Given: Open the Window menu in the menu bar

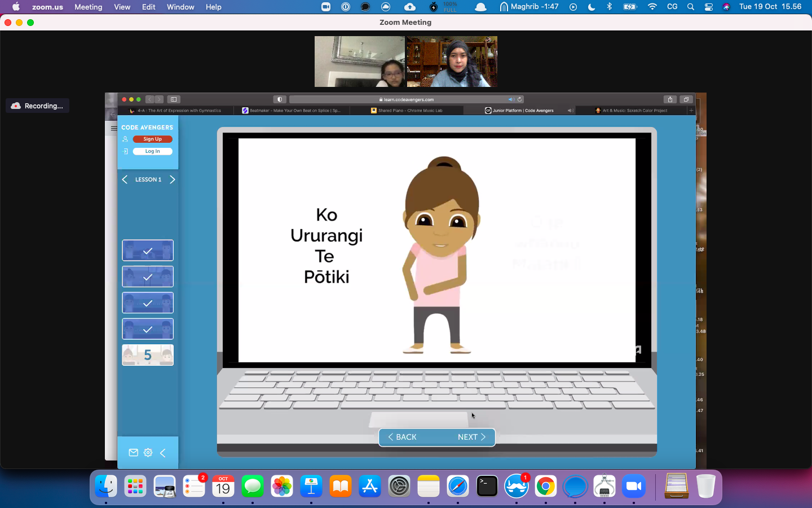Looking at the screenshot, I should tap(180, 7).
